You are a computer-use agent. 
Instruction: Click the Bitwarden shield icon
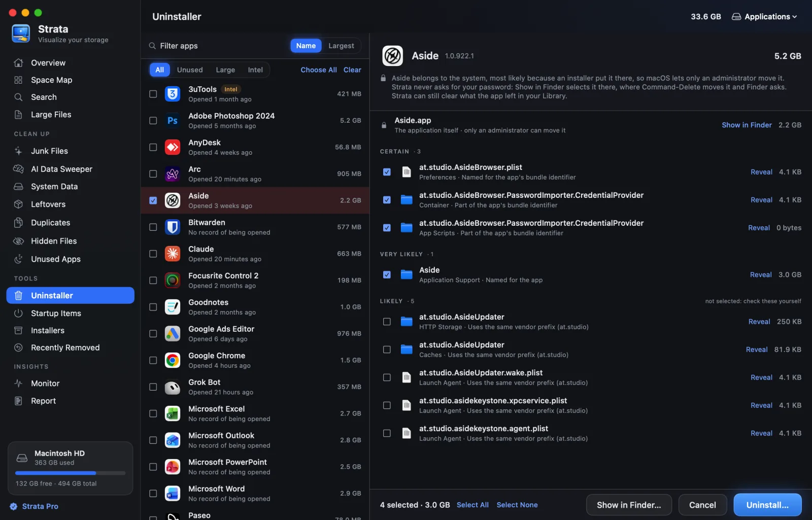click(173, 227)
